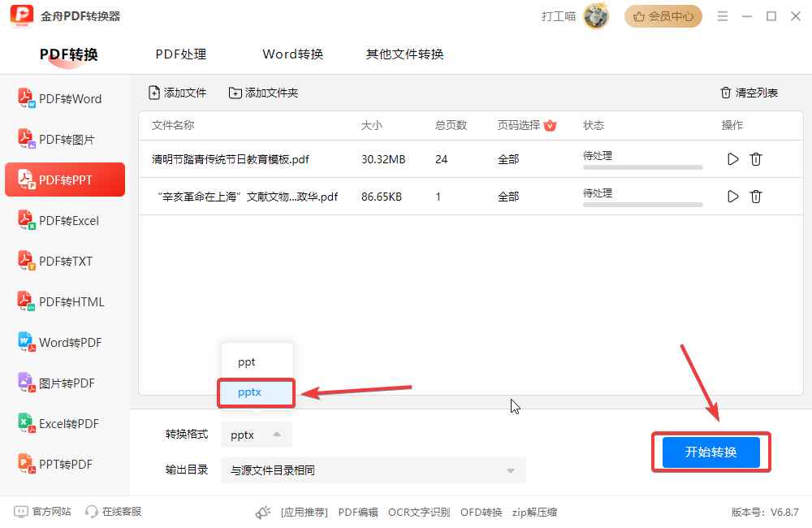This screenshot has height=528, width=812.
Task: Delete the 86.65KB file from the list
Action: click(x=755, y=197)
